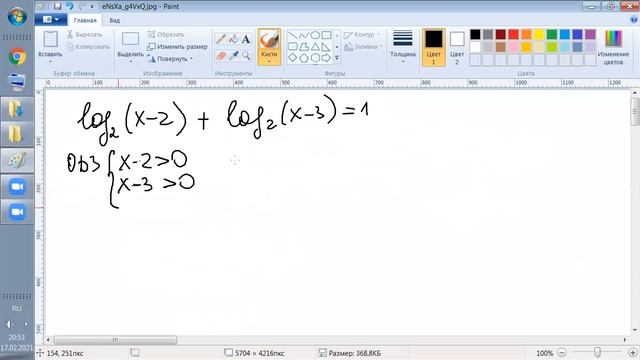Image resolution: width=640 pixels, height=360 pixels.
Task: Pick the green color swatch
Action: [x=552, y=34]
